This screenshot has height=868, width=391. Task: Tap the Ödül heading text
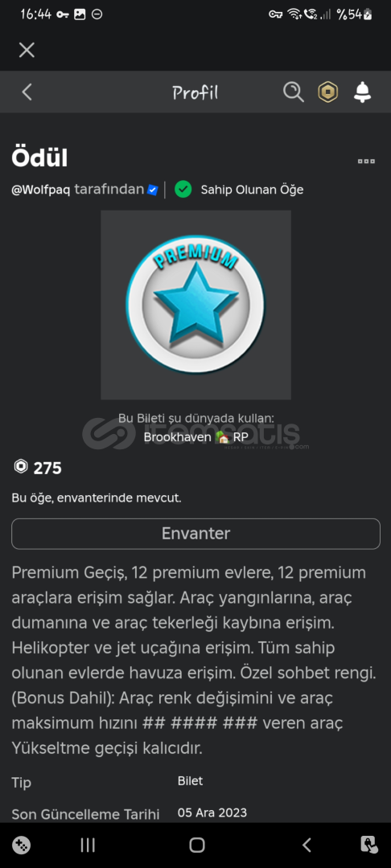39,159
